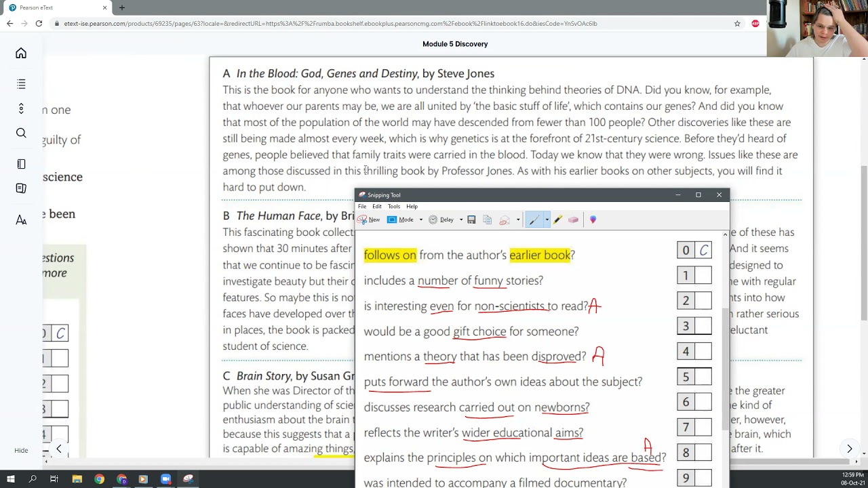Select the Pearson eText browser tab
The image size is (868, 488).
click(x=56, y=7)
